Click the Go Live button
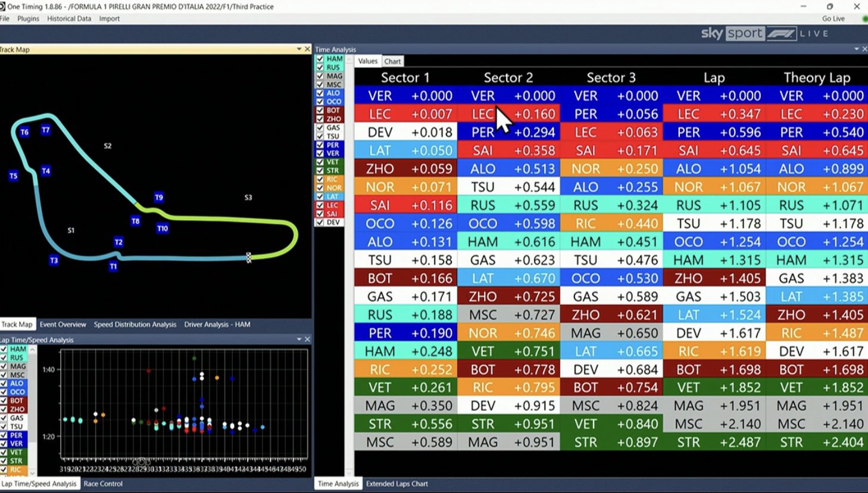The image size is (868, 493). click(x=833, y=18)
